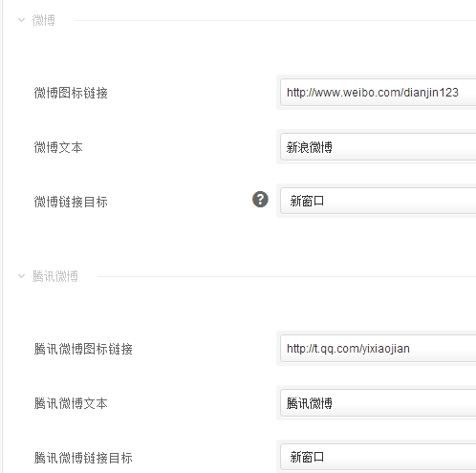Select the 微博图标链接 label
476x473 pixels.
click(x=71, y=93)
